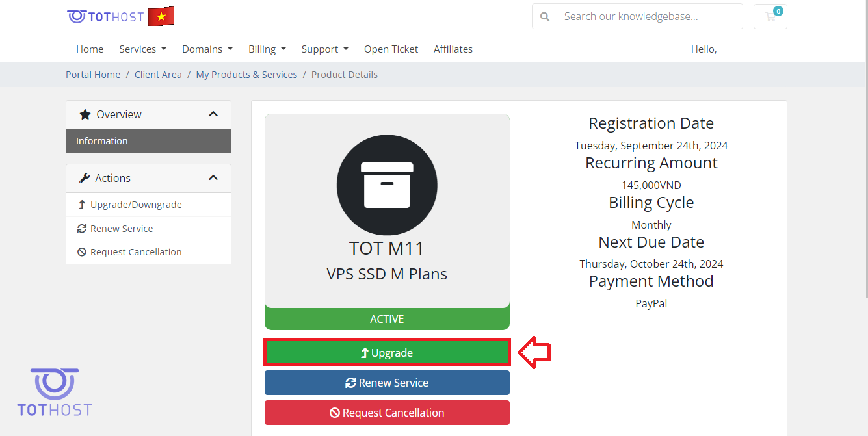Click the Actions wrench icon

(85, 178)
